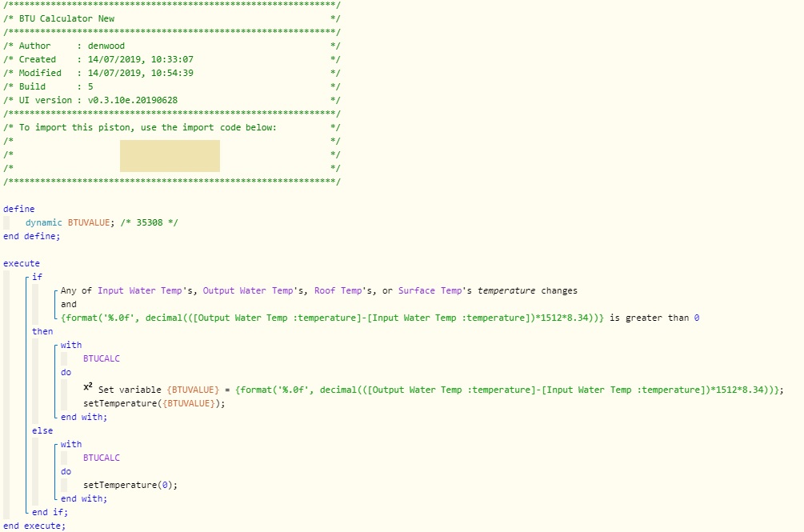Screen dimensions: 804x532
Task: Click the 'Roof Temp' device in condition
Action: tap(338, 290)
